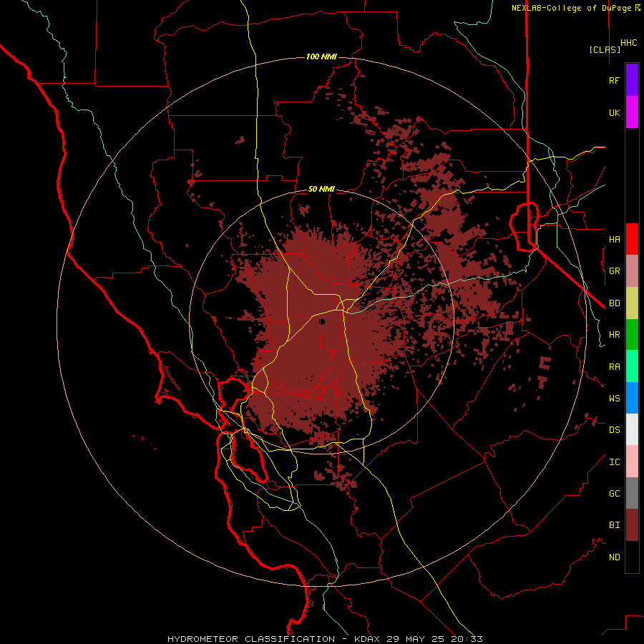The image size is (644, 644).
Task: Click the HR legend label
Action: pos(614,335)
